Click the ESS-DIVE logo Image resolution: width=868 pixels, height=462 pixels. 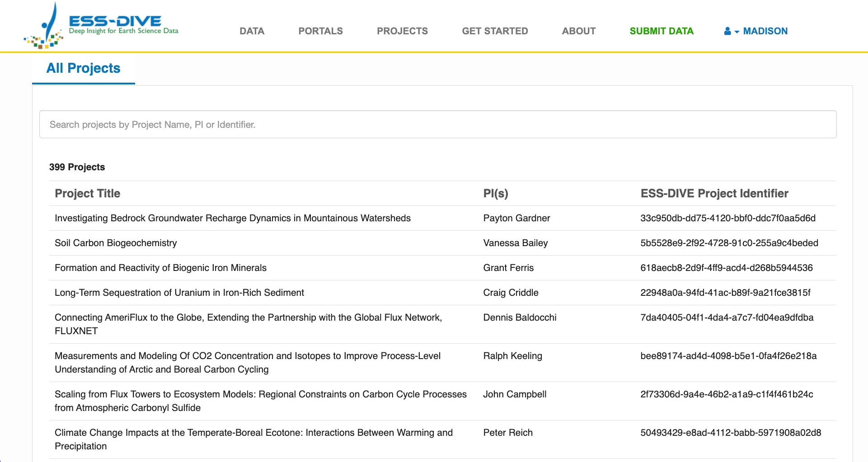click(x=101, y=26)
